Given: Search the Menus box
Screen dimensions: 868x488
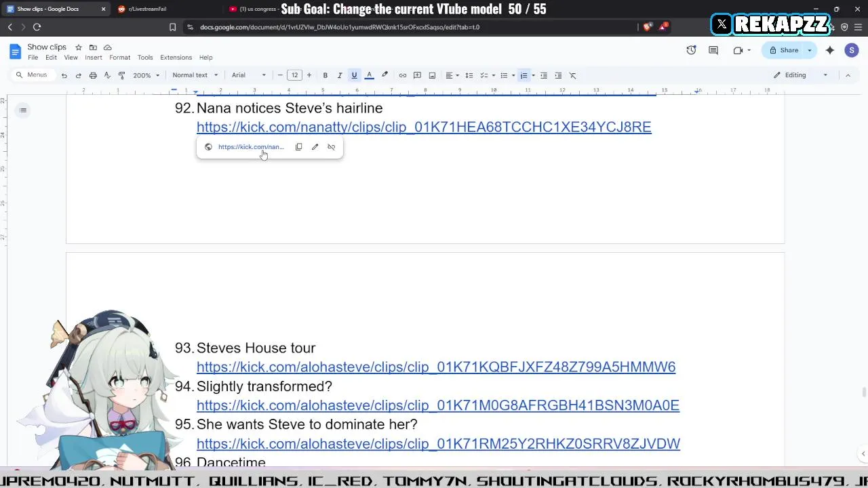Looking at the screenshot, I should coord(33,75).
